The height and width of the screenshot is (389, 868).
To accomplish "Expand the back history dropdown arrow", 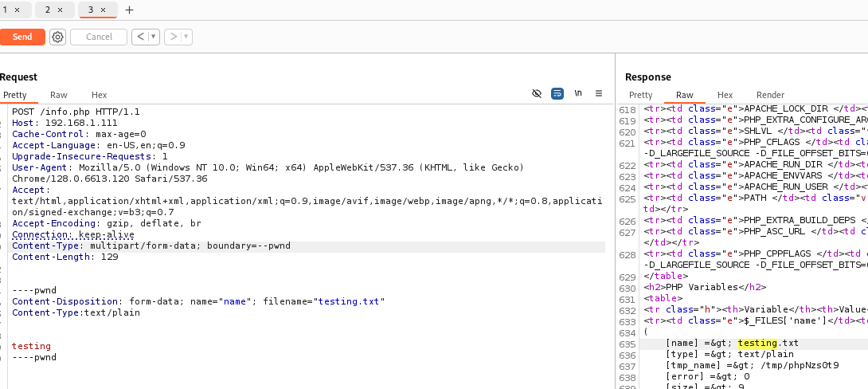I will point(153,37).
